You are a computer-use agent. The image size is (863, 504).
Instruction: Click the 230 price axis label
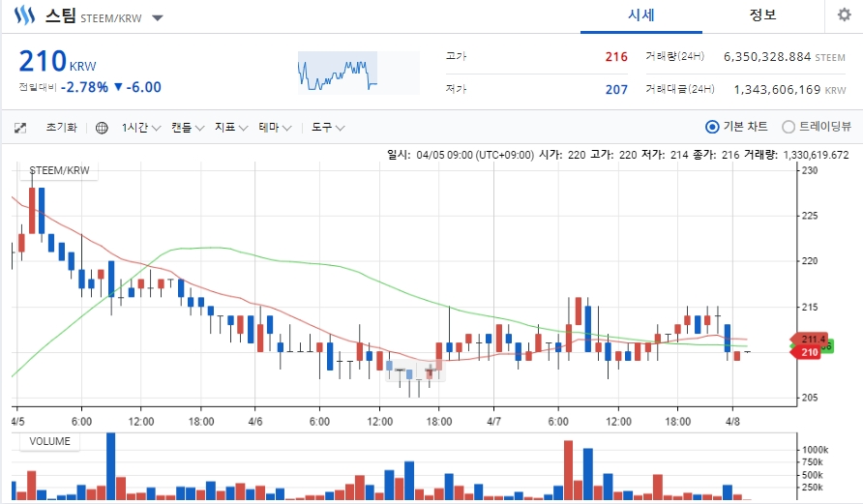pos(810,170)
